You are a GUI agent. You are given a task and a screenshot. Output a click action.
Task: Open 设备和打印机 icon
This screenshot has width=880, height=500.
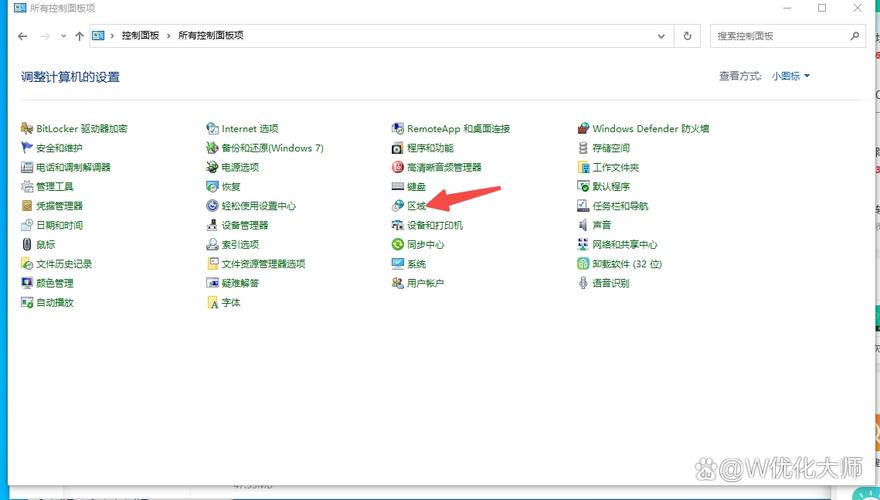point(398,225)
